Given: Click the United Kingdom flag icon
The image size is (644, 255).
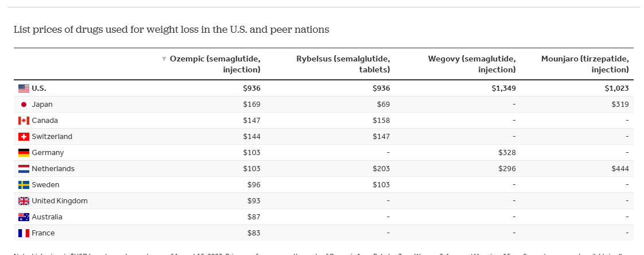Looking at the screenshot, I should pyautogui.click(x=24, y=201).
